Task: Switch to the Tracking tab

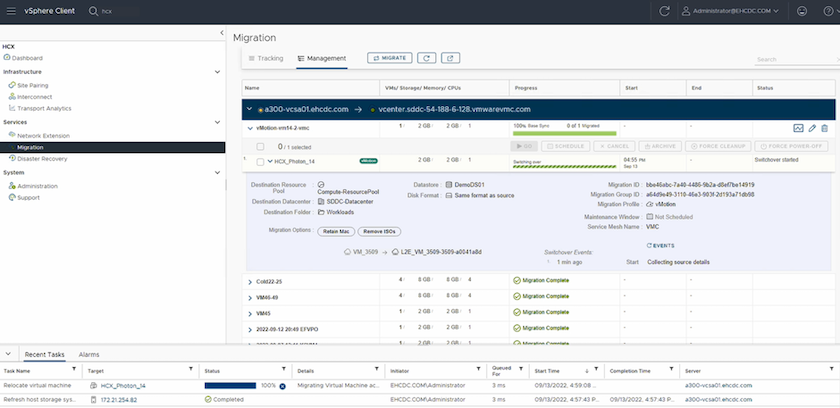Action: coord(266,59)
